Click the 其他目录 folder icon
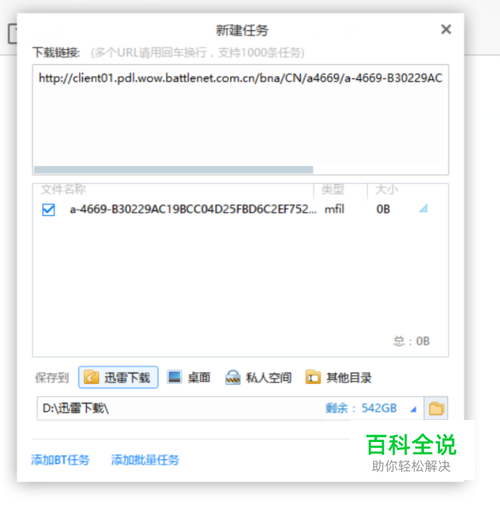This screenshot has height=505, width=500. [313, 377]
